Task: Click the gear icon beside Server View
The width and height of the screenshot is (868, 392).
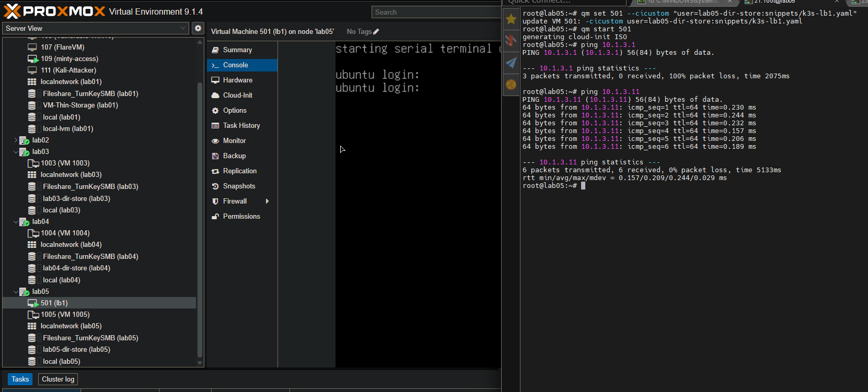Action: pyautogui.click(x=198, y=28)
